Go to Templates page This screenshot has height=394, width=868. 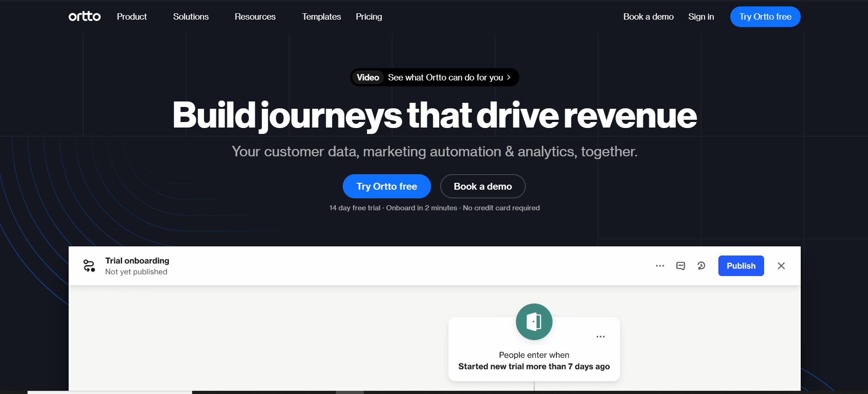pos(321,16)
